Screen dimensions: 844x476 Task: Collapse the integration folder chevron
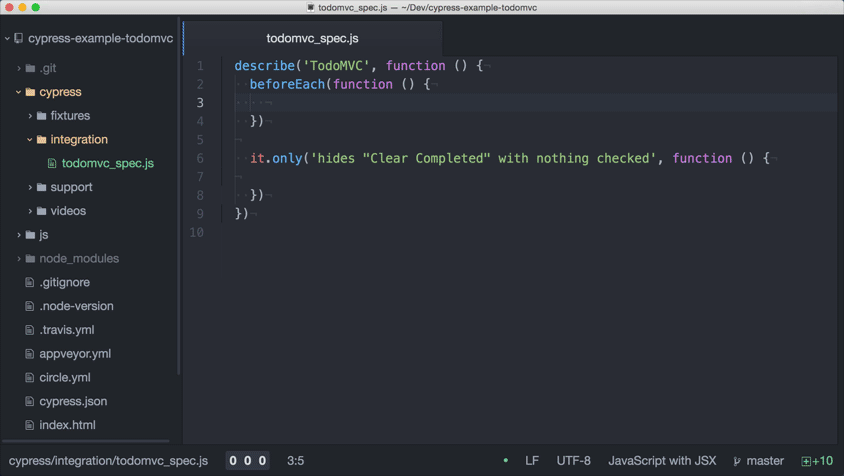(x=30, y=139)
